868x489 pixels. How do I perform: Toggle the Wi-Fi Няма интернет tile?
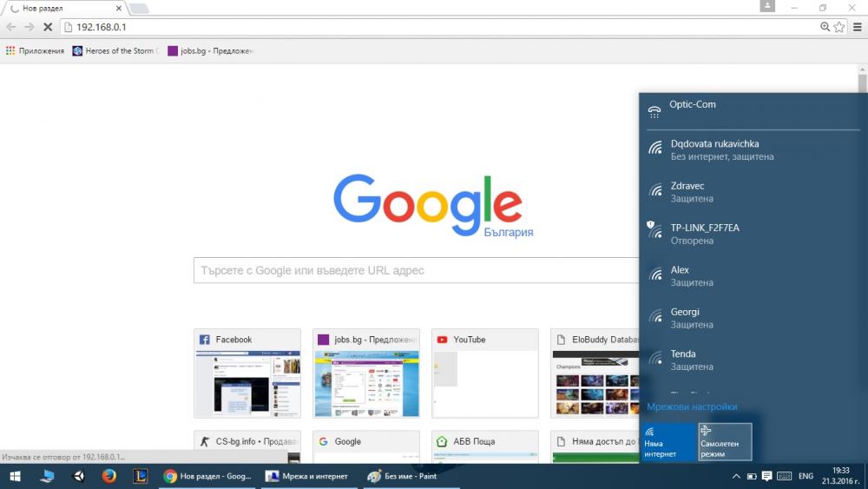(x=668, y=442)
